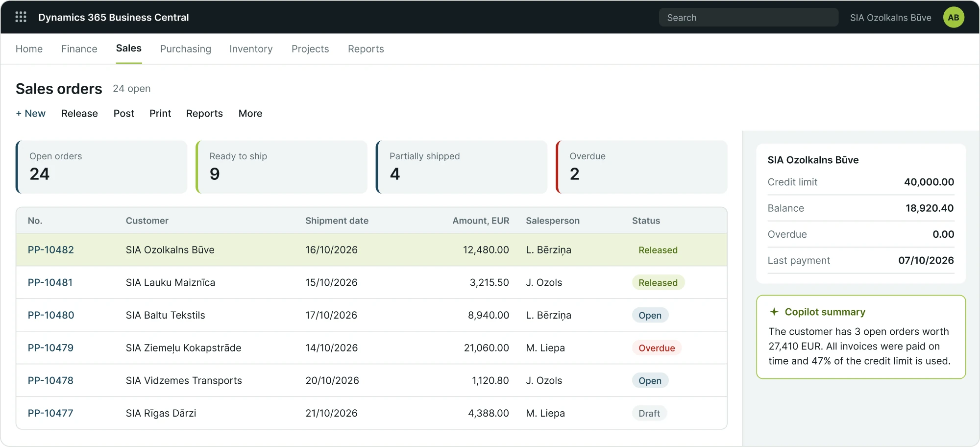Open order PP-10478

coord(50,380)
